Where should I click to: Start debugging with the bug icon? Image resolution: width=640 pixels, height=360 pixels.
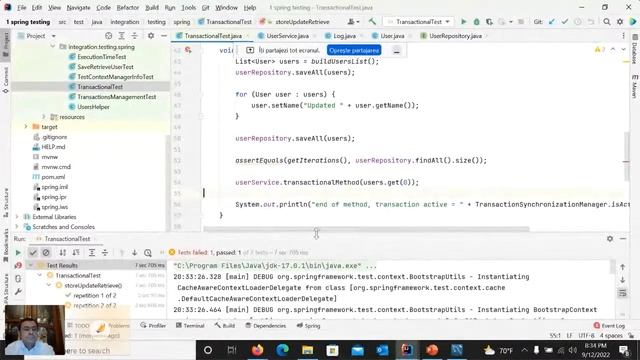click(x=476, y=22)
